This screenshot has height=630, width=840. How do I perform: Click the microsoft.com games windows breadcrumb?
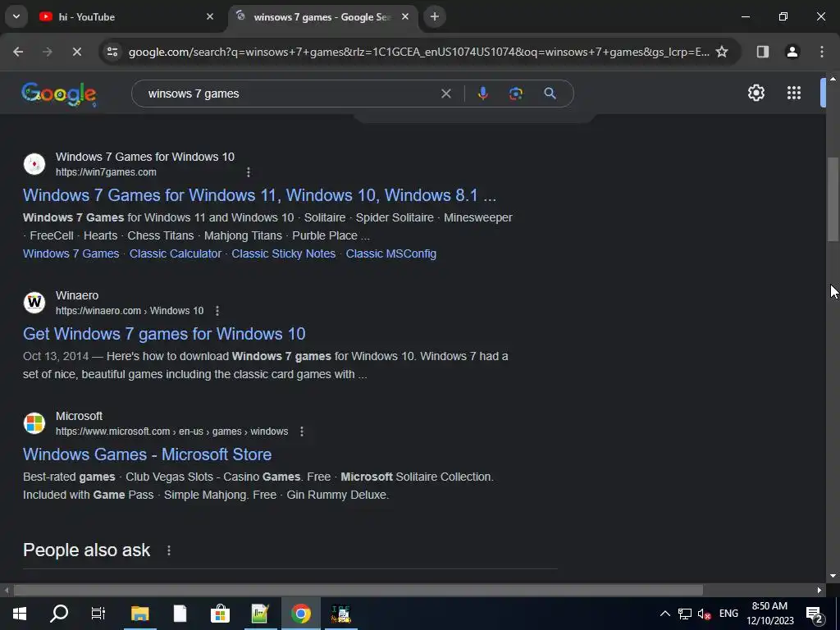[x=172, y=431]
